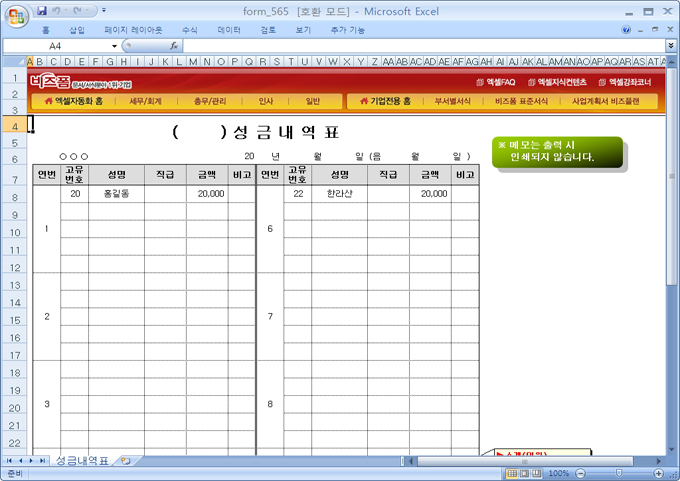Click the insert function fx button

pyautogui.click(x=174, y=46)
